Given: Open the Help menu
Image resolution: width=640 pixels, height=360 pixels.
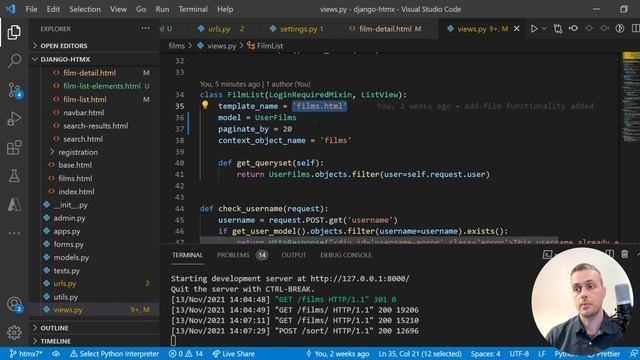Looking at the screenshot, I should click(x=225, y=9).
